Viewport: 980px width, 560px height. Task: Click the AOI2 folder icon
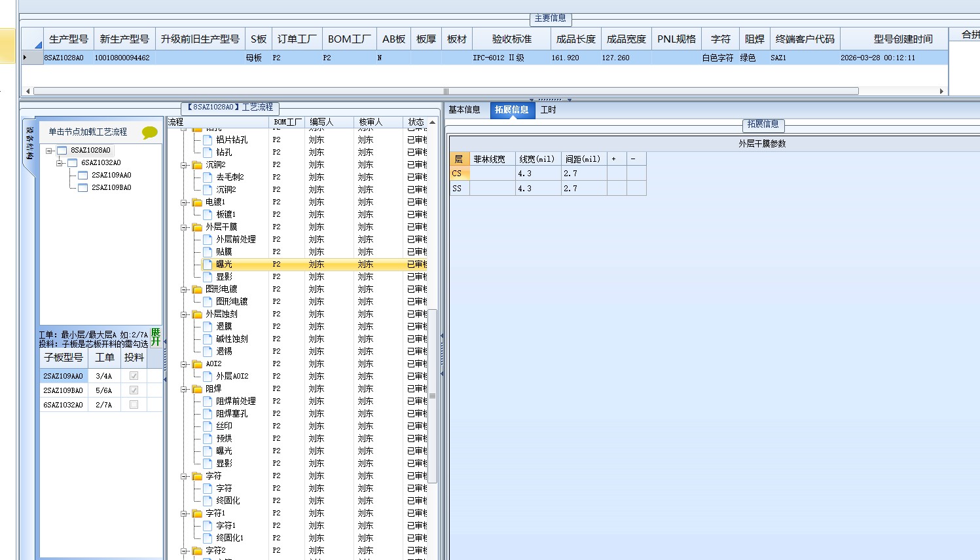tap(197, 364)
